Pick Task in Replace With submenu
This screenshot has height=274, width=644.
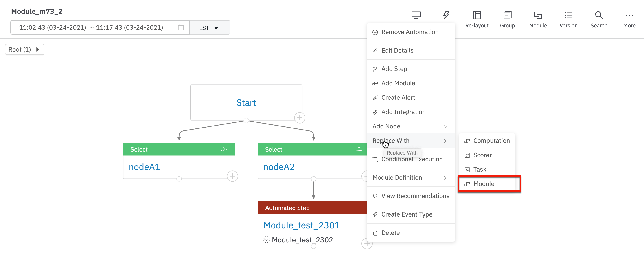(x=487, y=170)
